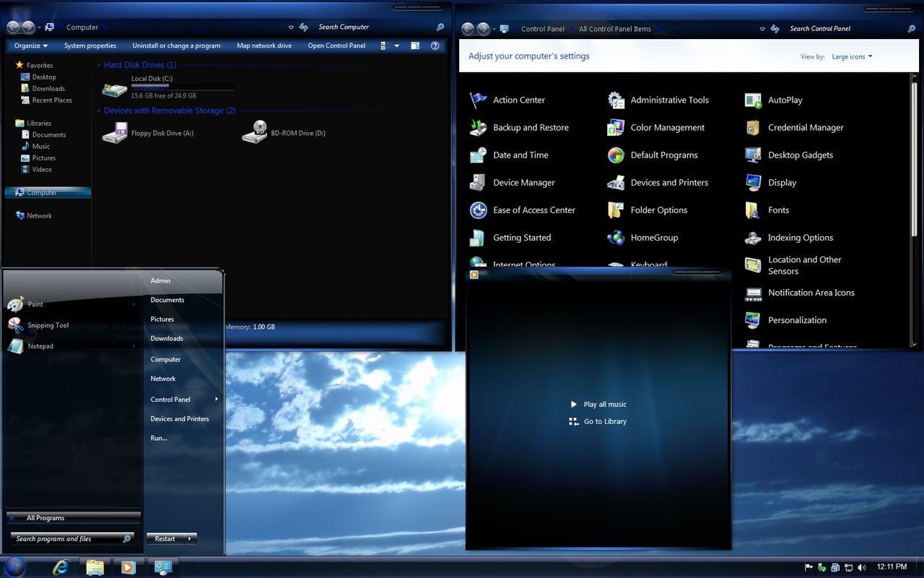Open Personalization settings

coord(798,320)
